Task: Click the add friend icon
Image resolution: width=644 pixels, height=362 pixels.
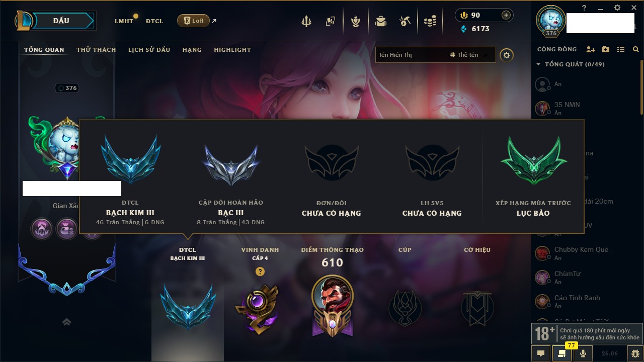Action: 591,49
